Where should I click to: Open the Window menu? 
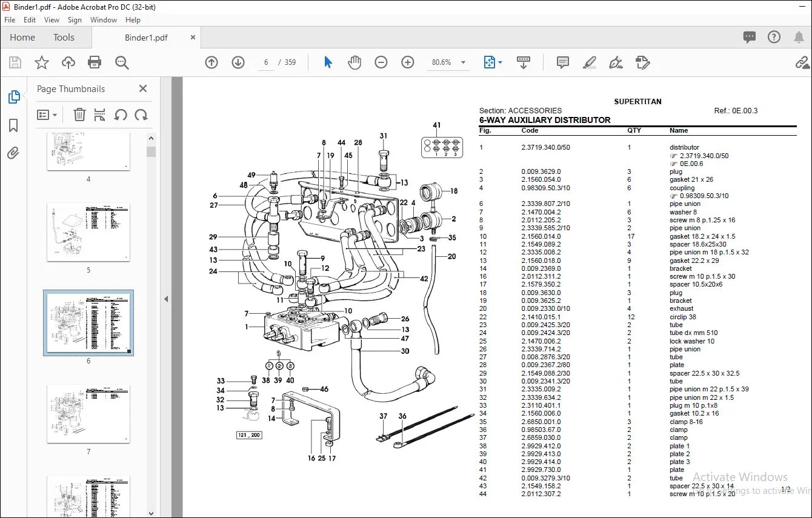pos(104,20)
